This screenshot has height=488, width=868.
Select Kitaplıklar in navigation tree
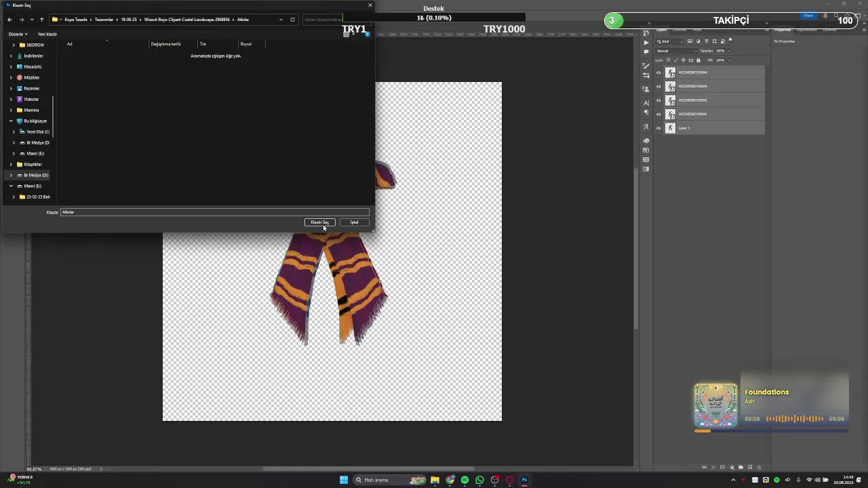tap(33, 164)
